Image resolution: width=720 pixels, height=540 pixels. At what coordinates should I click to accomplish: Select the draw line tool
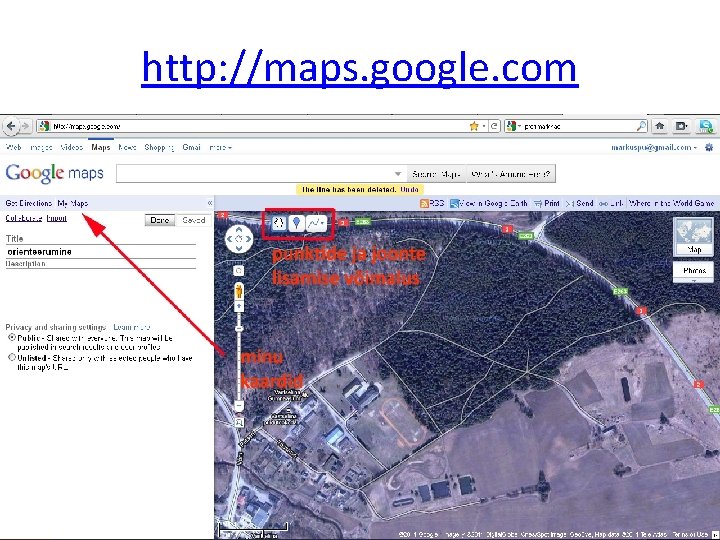tap(314, 224)
